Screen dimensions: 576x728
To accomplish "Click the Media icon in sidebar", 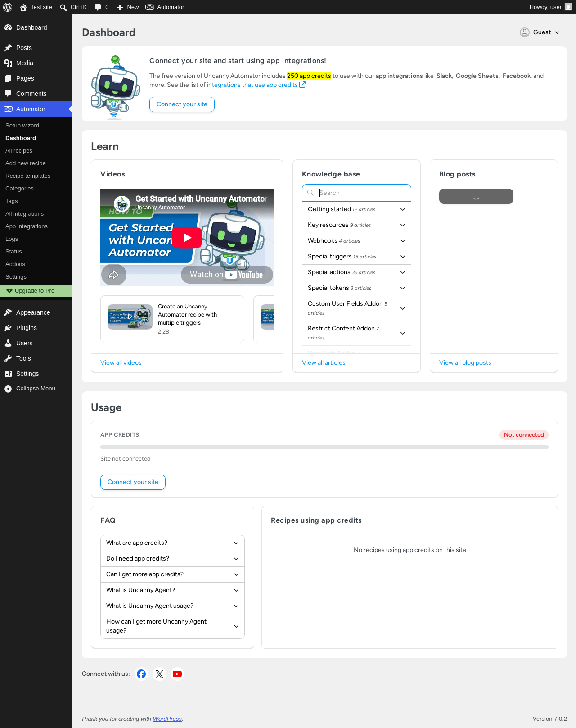I will pyautogui.click(x=8, y=63).
